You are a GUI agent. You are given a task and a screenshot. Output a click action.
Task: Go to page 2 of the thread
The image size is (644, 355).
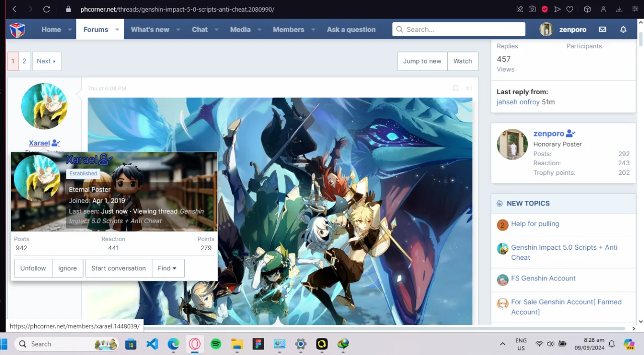point(24,61)
